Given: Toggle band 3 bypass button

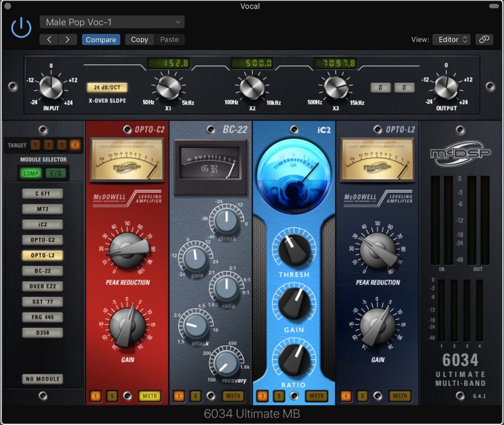Looking at the screenshot, I should 262,396.
